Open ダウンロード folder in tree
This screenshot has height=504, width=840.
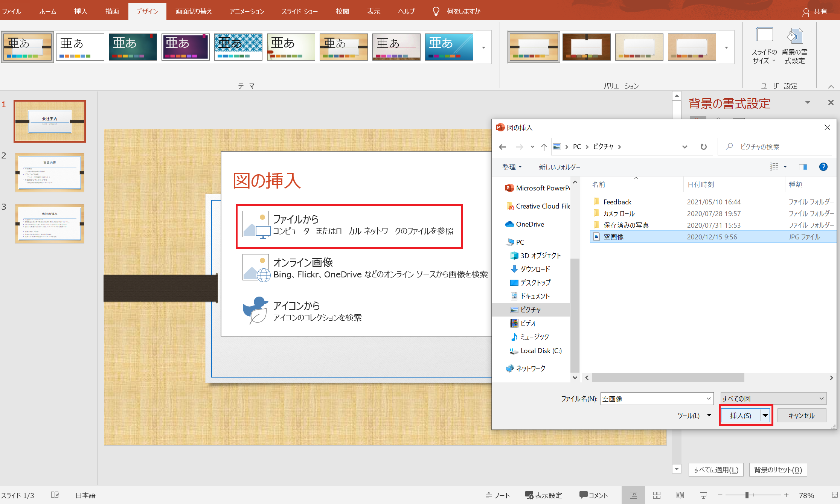coord(530,269)
